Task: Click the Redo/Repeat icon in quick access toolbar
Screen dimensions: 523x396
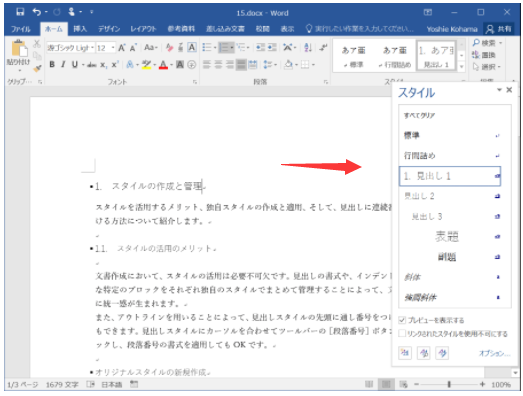Action: pos(57,12)
